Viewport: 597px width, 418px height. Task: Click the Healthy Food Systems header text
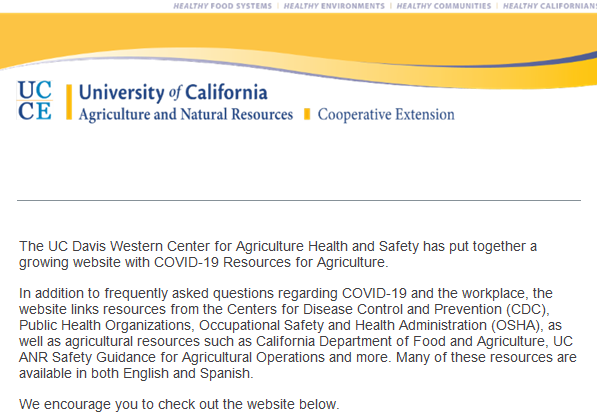[x=222, y=6]
